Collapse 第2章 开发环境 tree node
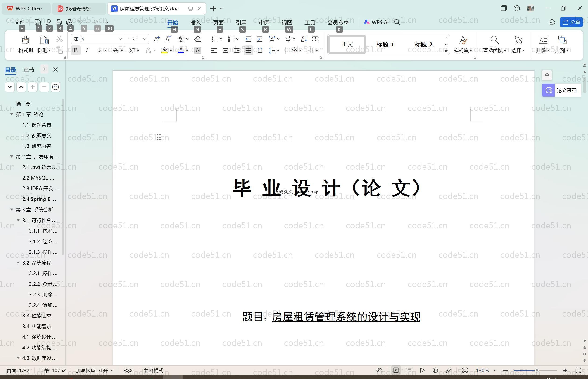 pos(12,157)
